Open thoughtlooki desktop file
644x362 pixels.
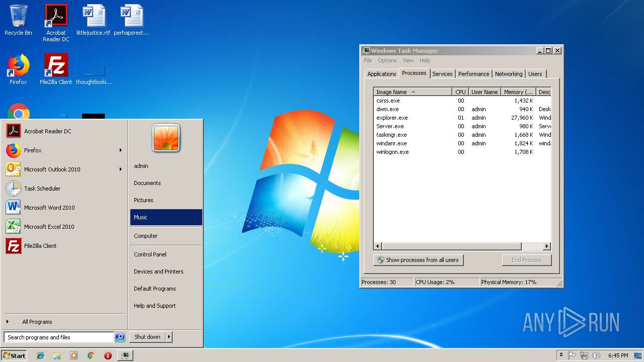point(94,74)
